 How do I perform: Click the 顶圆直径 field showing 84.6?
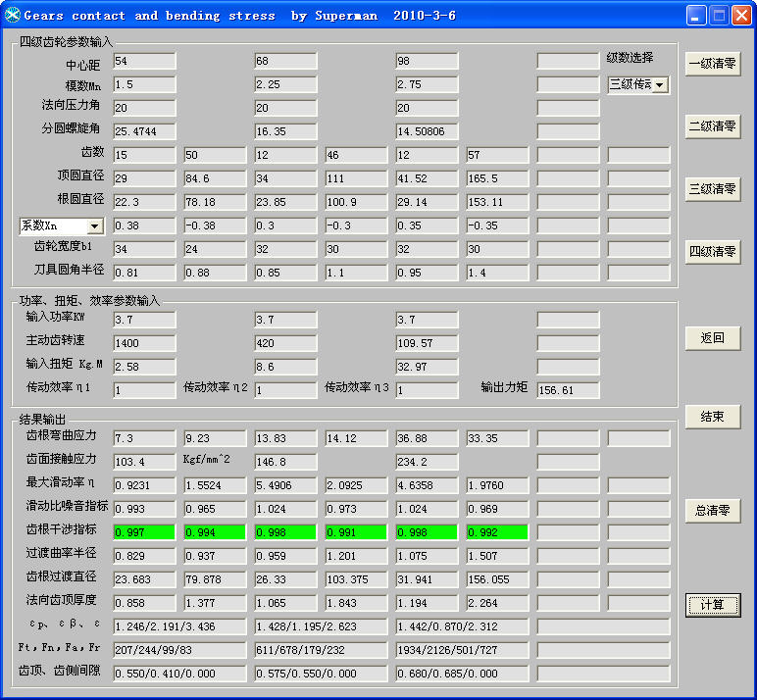pyautogui.click(x=215, y=178)
